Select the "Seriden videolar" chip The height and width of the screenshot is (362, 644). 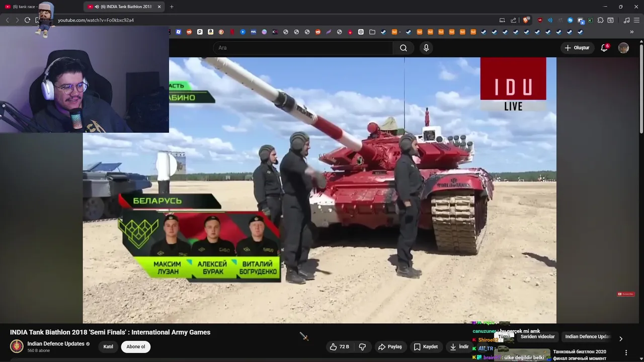click(537, 337)
